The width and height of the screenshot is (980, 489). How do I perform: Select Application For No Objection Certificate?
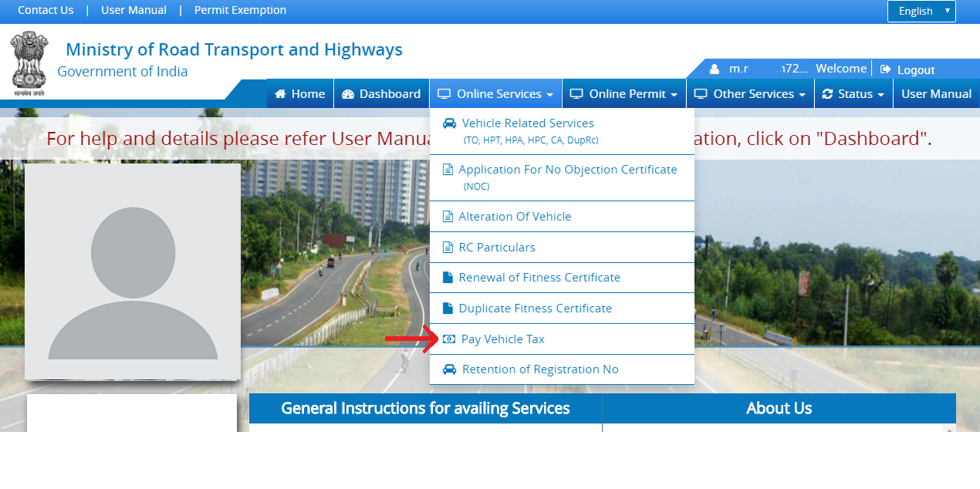(562, 177)
